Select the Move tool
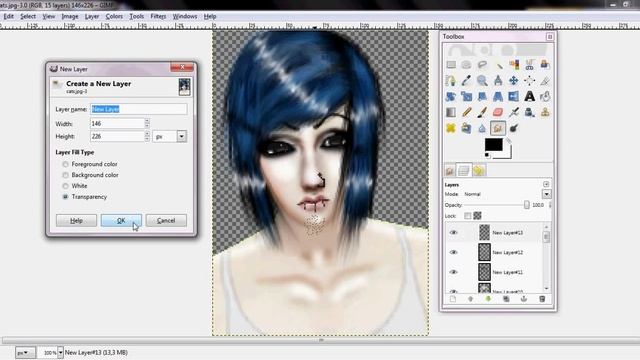The width and height of the screenshot is (640, 360). pyautogui.click(x=513, y=80)
